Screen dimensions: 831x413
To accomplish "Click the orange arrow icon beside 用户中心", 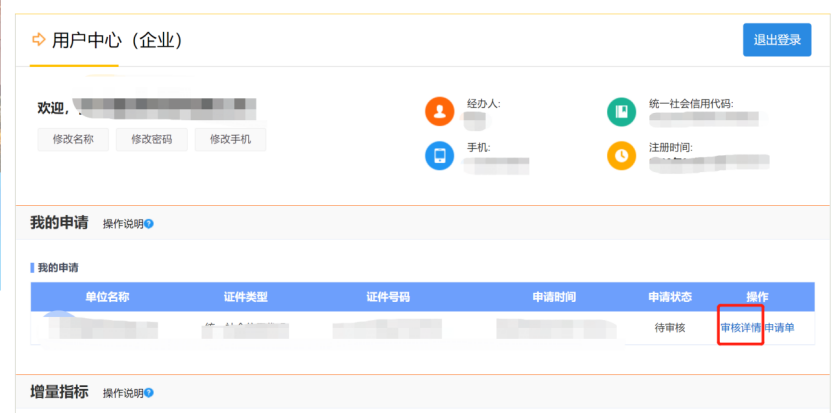I will coord(39,40).
